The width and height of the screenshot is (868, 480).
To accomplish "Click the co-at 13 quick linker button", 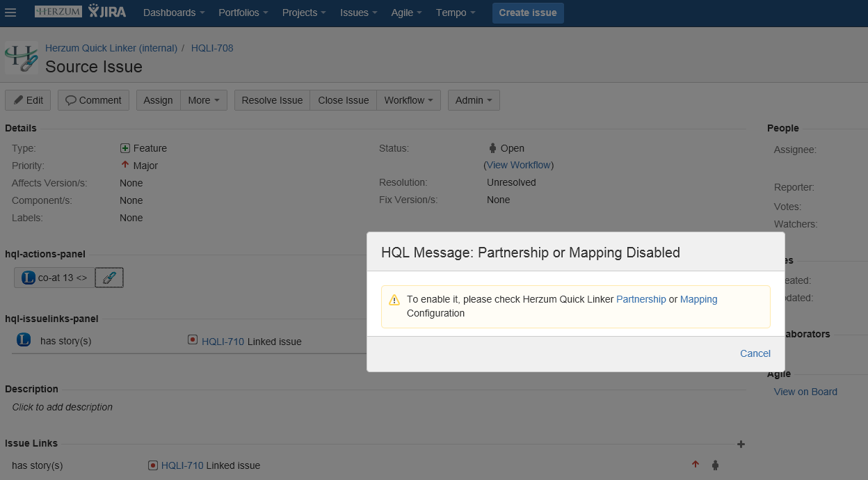I will (54, 278).
